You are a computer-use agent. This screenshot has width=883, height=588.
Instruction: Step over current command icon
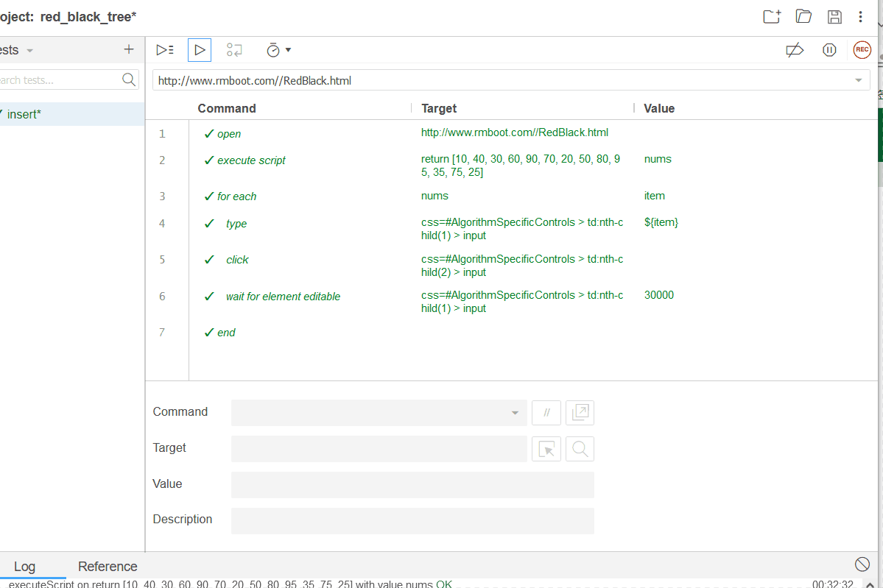pos(234,50)
